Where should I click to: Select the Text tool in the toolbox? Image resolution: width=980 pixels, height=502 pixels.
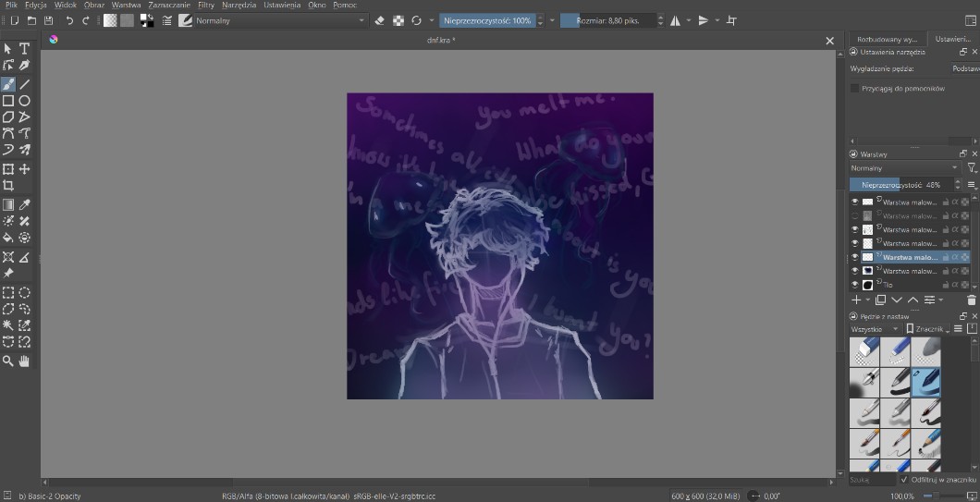[25, 48]
